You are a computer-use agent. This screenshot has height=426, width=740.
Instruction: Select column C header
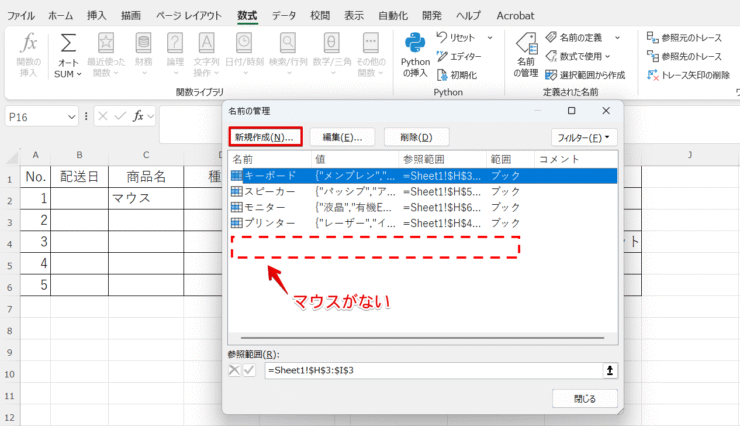click(146, 155)
